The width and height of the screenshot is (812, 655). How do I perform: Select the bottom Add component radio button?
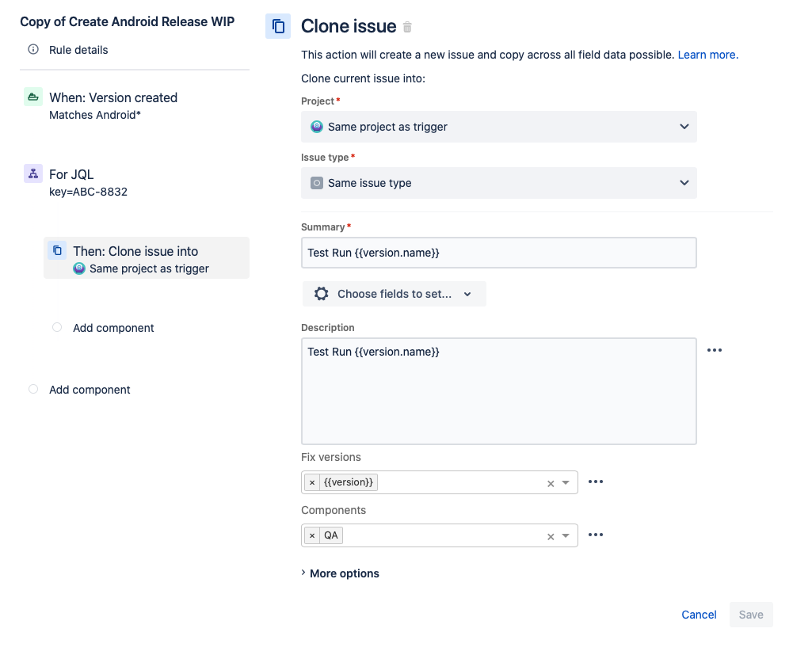[x=32, y=389]
